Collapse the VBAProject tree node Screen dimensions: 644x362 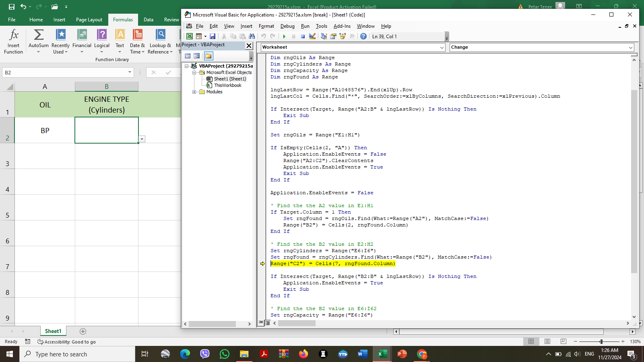187,66
